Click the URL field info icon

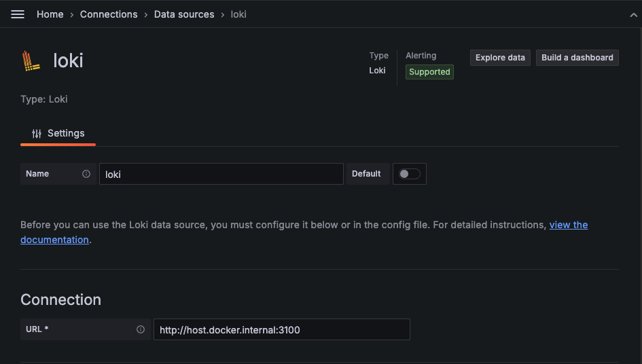click(141, 329)
